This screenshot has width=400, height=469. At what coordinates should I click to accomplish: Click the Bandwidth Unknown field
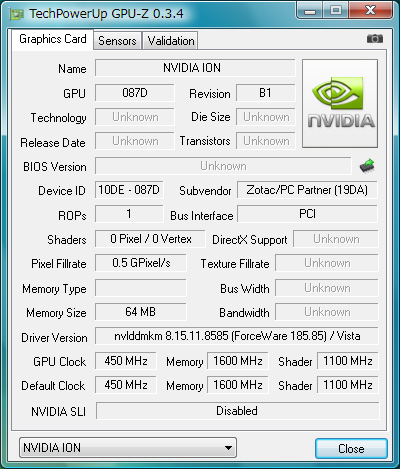[x=327, y=312]
